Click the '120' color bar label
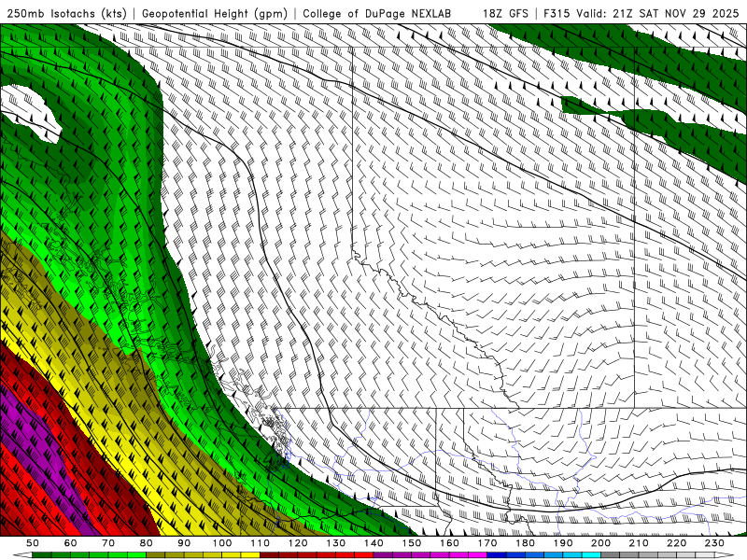Viewport: 747px width, 560px height. click(x=298, y=543)
